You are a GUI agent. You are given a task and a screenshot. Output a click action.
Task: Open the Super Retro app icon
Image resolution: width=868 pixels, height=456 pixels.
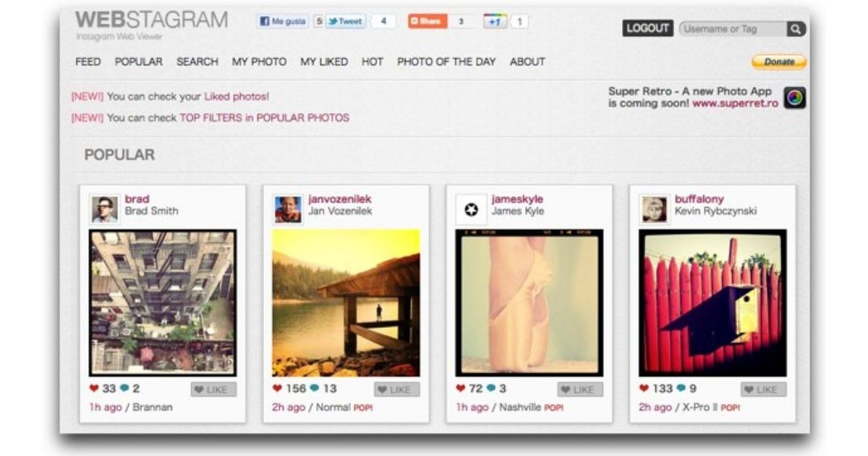coord(795,98)
